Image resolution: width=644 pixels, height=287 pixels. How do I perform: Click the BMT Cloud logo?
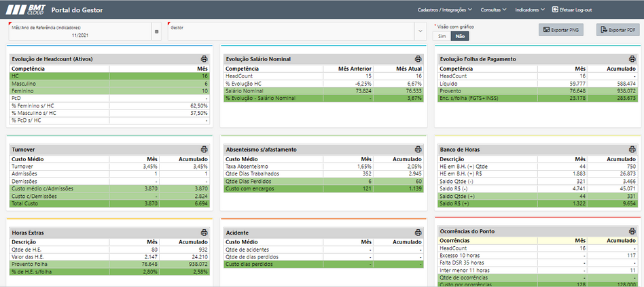(x=25, y=10)
